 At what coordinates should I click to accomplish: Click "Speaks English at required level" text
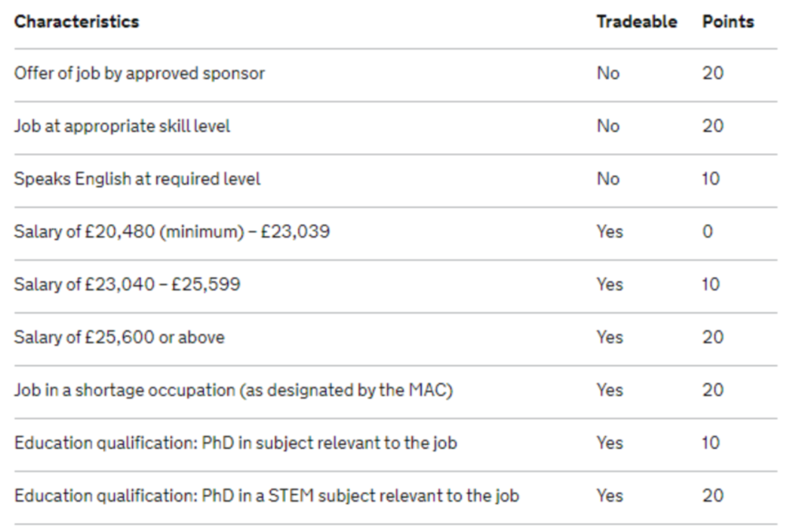[x=137, y=179]
